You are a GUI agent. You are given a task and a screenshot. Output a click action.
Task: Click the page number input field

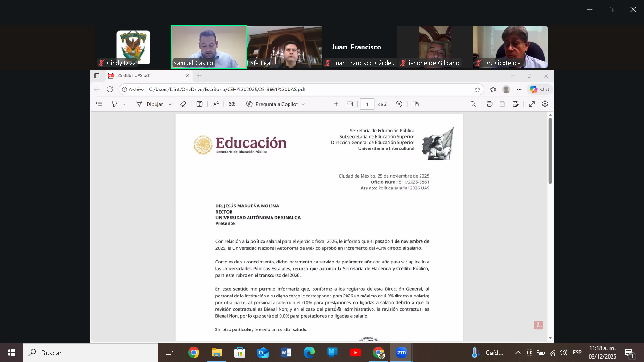[x=367, y=104]
